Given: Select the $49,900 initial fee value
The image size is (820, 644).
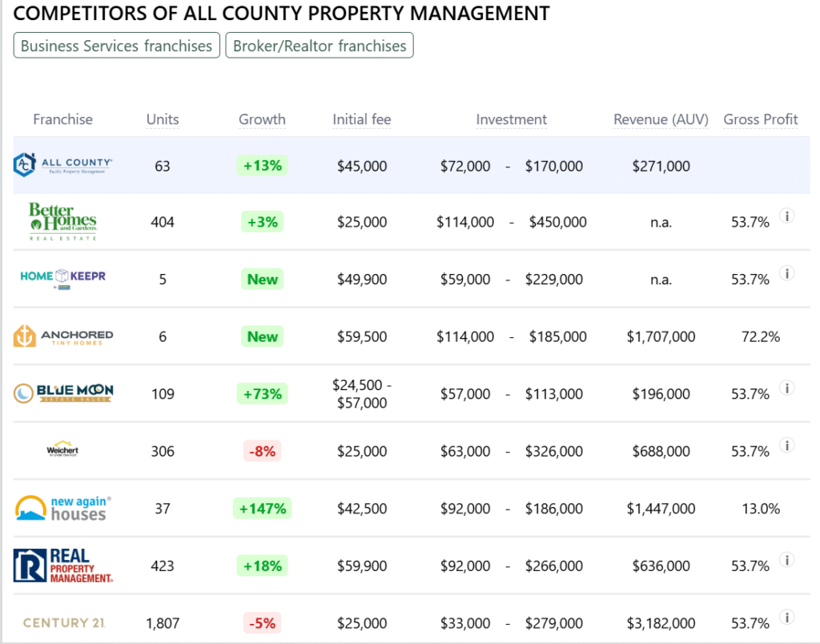Looking at the screenshot, I should pos(362,279).
